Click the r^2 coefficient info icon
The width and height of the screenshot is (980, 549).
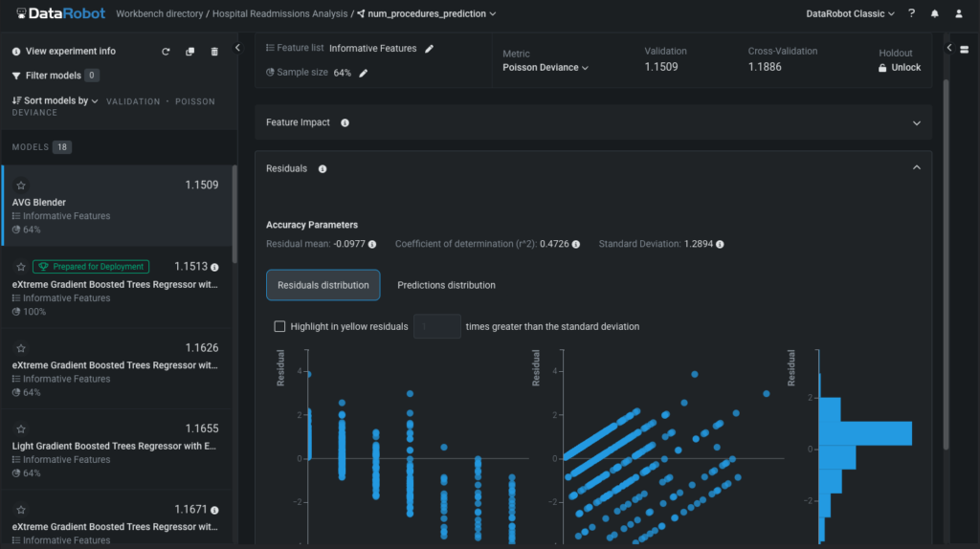(575, 244)
